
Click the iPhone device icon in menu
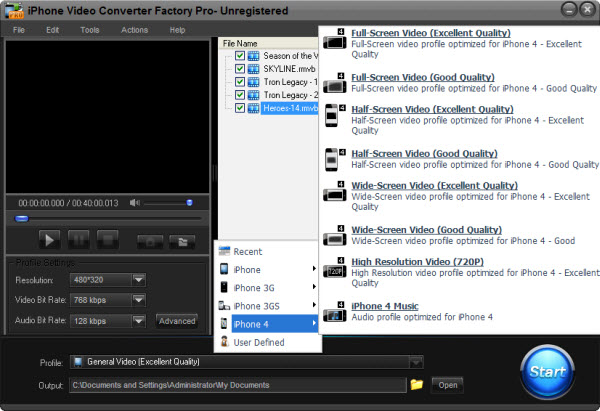224,269
